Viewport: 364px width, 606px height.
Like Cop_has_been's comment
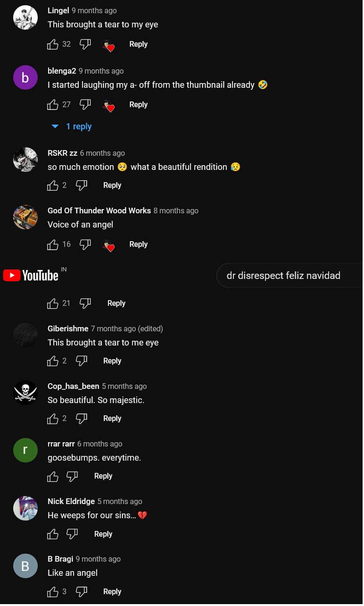53,419
